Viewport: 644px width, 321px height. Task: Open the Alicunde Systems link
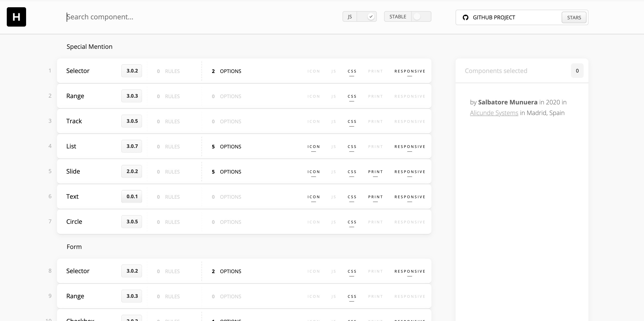click(x=494, y=113)
